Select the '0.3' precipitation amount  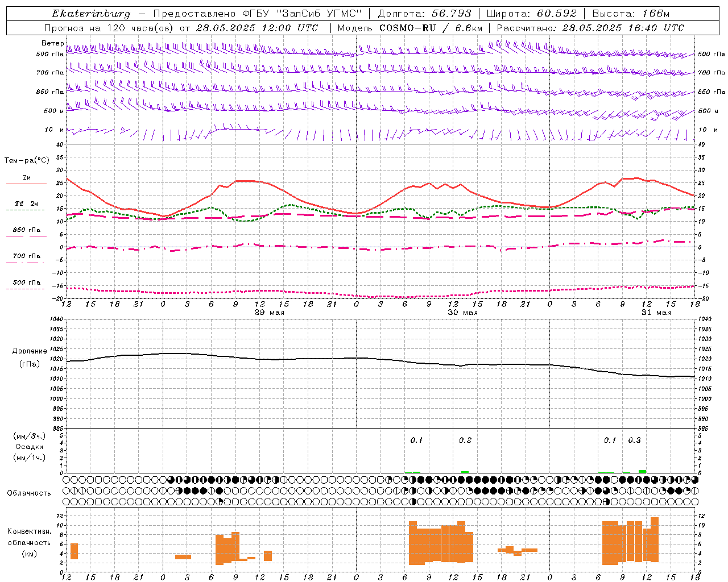[x=634, y=440]
